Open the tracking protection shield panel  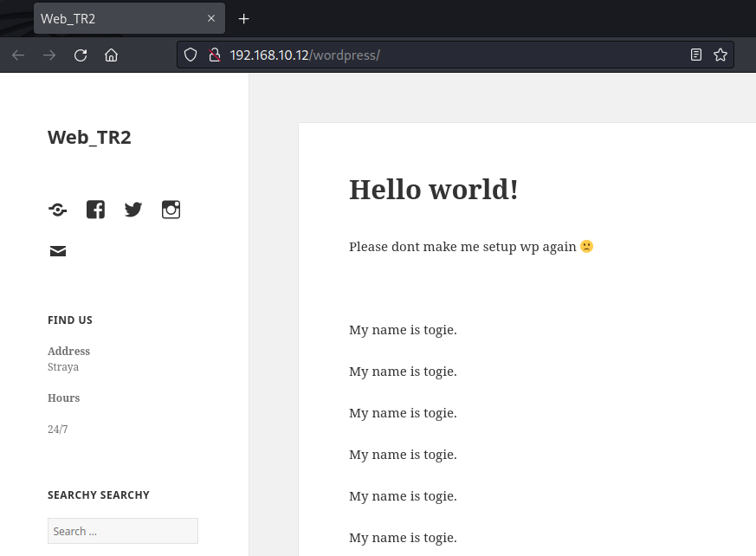click(x=192, y=55)
